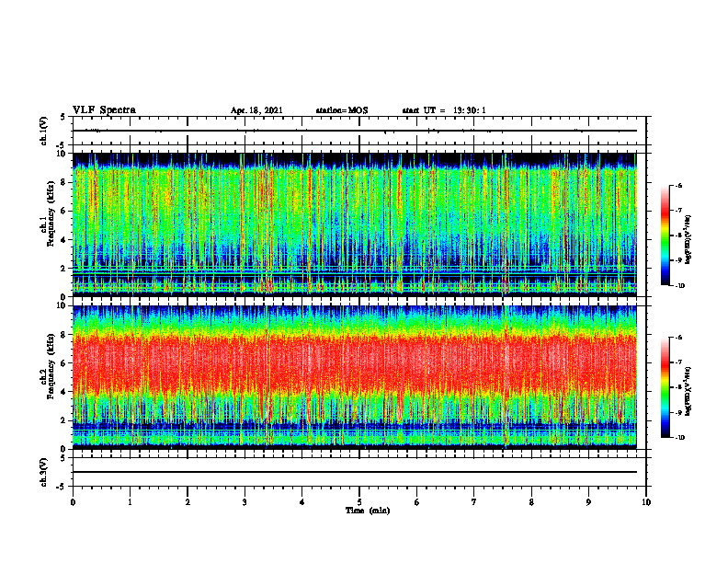The height and width of the screenshot is (563, 728).
Task: Click the "ch.3(V)" axis label
Action: click(44, 472)
